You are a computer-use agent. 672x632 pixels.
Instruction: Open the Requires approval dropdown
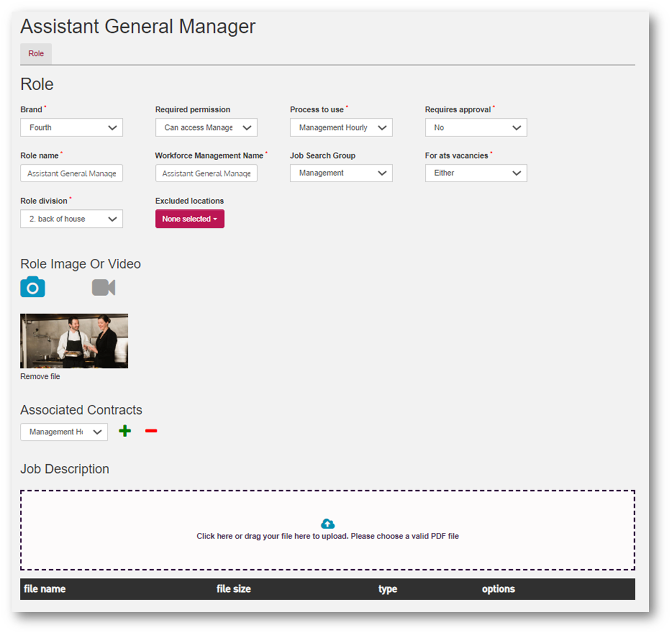(x=476, y=128)
